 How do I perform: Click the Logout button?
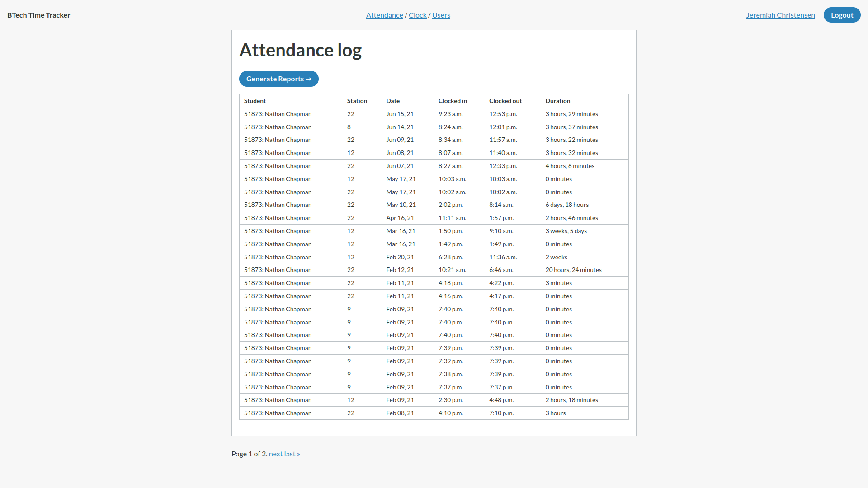click(x=842, y=15)
